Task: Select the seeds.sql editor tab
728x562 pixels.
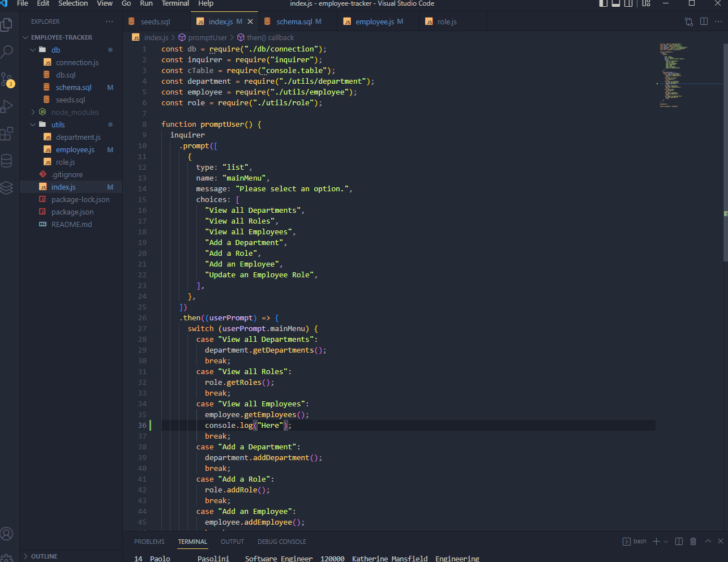Action: 157,21
